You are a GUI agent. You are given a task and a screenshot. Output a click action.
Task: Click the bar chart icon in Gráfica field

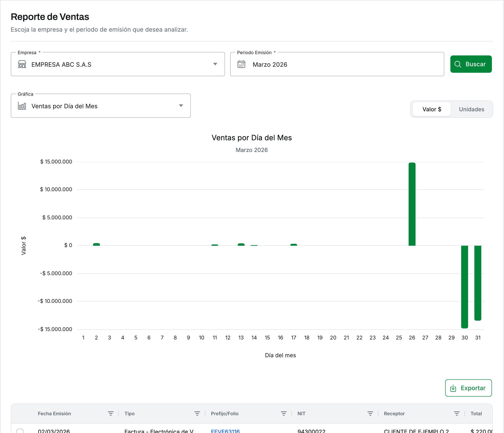pos(22,106)
